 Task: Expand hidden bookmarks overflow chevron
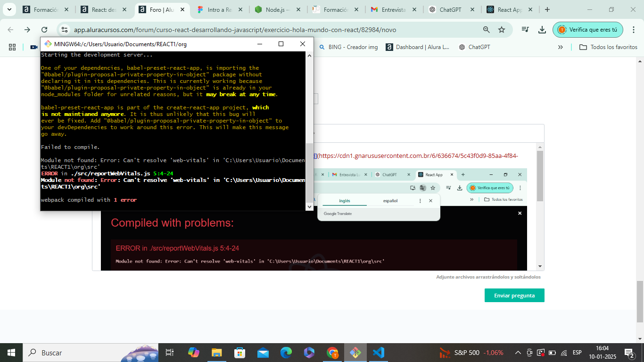(x=561, y=47)
